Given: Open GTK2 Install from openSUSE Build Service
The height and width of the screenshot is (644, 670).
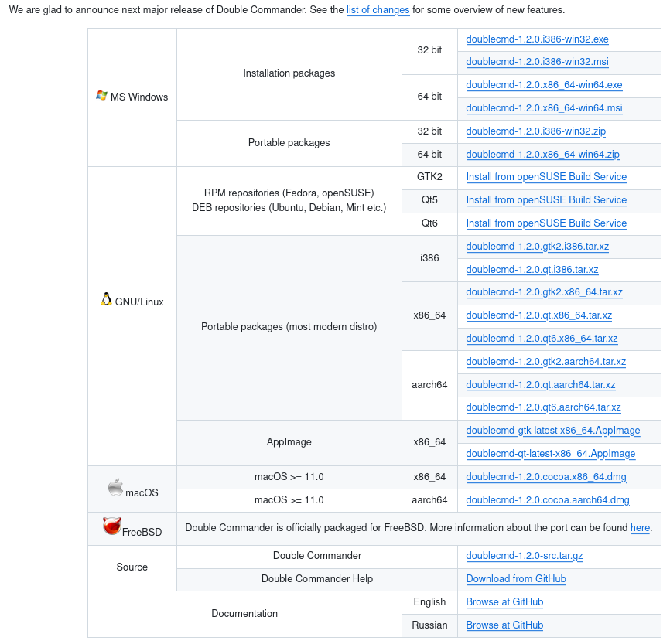Looking at the screenshot, I should pyautogui.click(x=546, y=177).
